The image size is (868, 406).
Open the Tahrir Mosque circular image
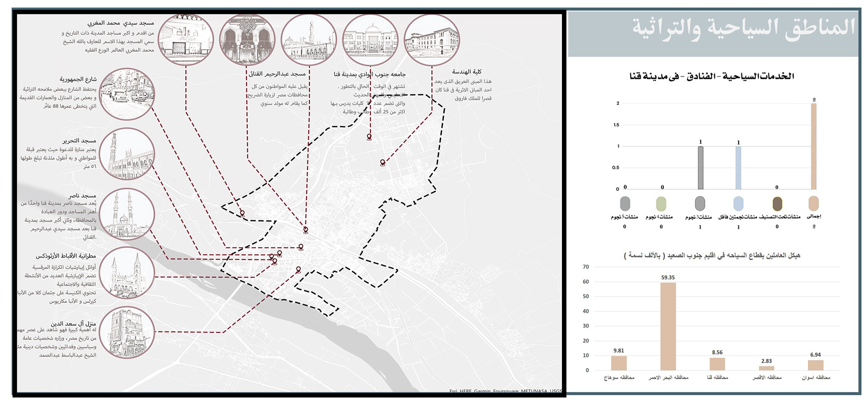pyautogui.click(x=127, y=154)
